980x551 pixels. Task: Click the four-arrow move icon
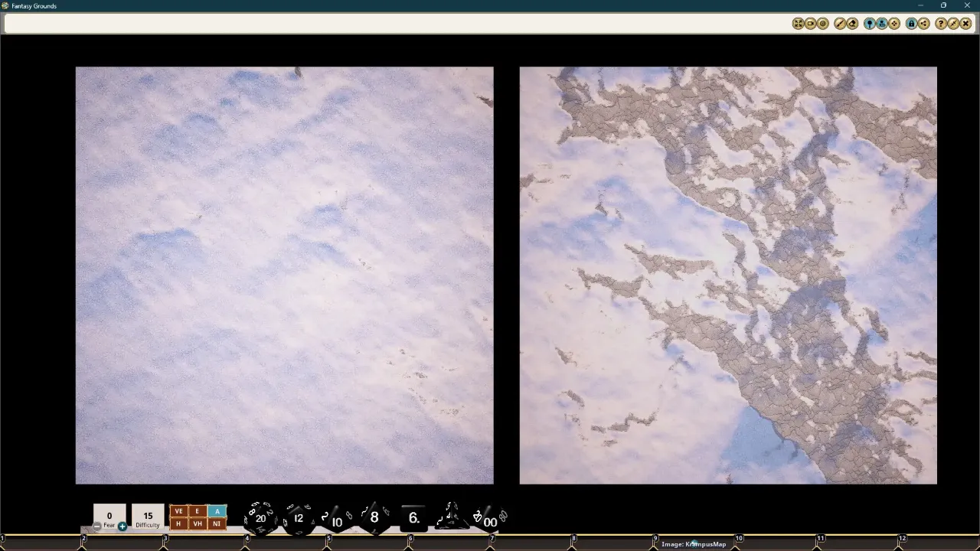tap(893, 24)
